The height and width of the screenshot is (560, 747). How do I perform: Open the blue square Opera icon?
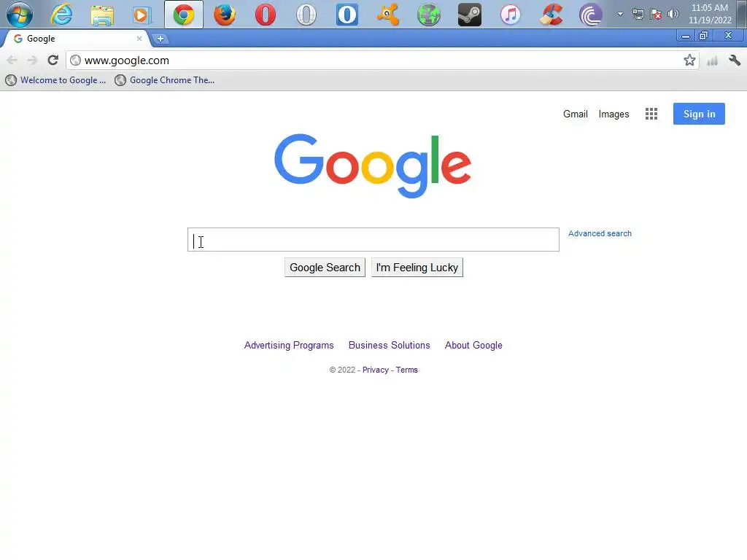347,15
